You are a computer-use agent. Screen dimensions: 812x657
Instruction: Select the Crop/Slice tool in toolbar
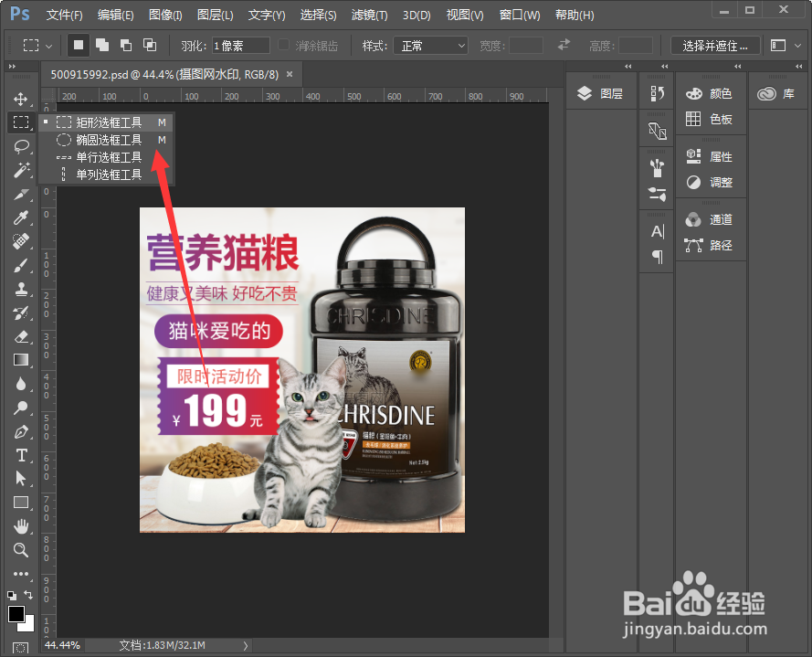point(21,195)
